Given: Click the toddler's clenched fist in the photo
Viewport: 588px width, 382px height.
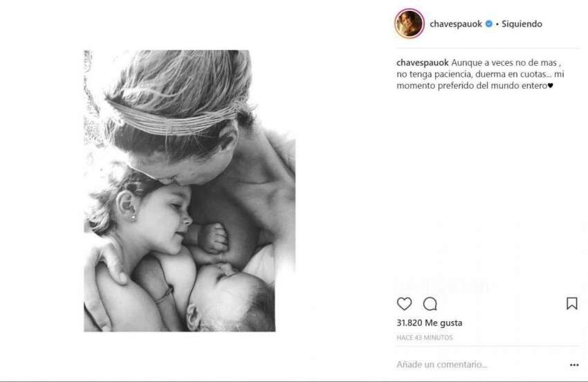Looking at the screenshot, I should (x=213, y=238).
